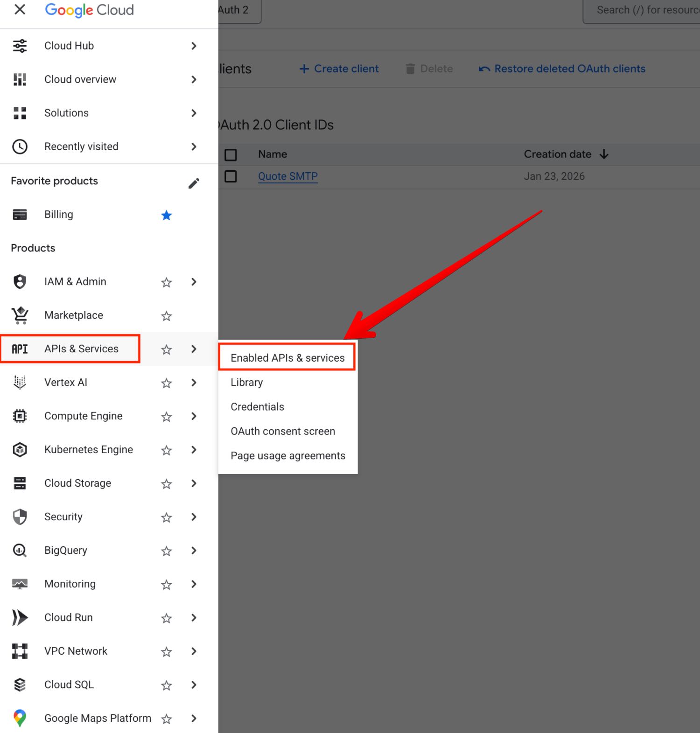The image size is (700, 733).
Task: Close the navigation menu with X
Action: (20, 9)
